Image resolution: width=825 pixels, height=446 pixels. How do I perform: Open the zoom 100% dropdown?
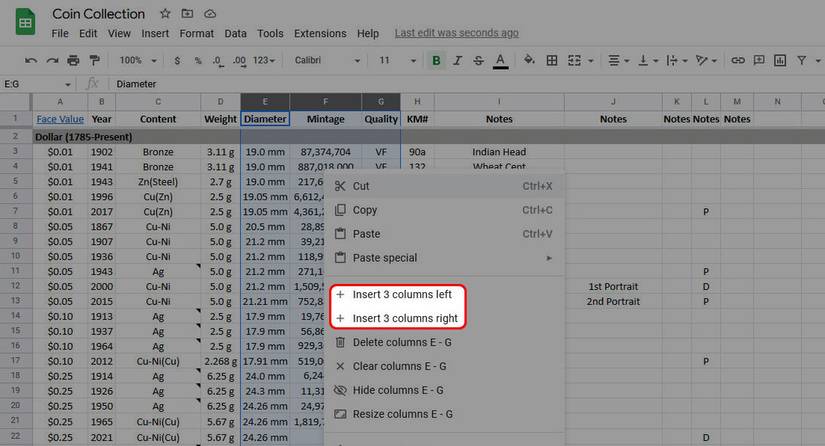(x=137, y=61)
